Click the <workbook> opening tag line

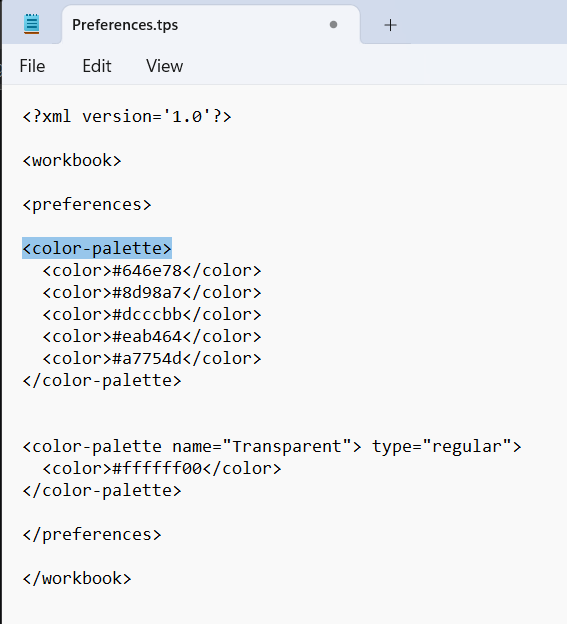72,160
